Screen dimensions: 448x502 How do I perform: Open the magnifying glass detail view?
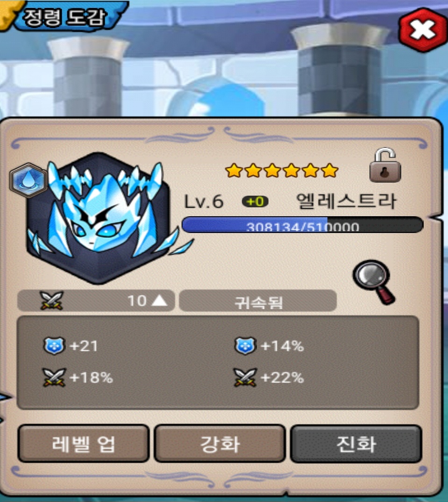tap(374, 282)
